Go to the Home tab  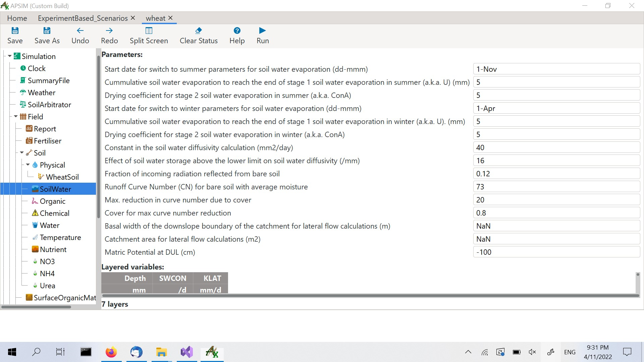click(x=17, y=18)
